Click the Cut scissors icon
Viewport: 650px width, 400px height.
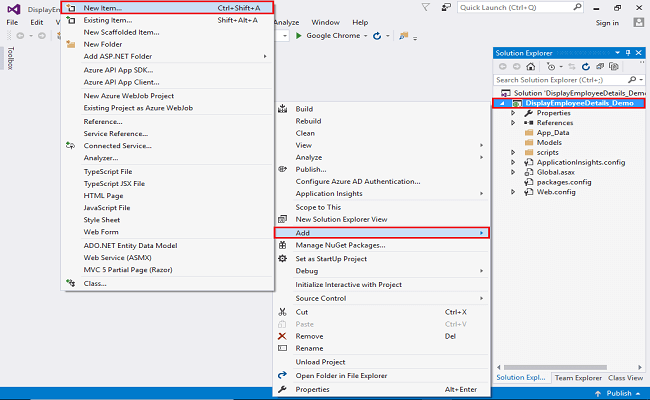pos(282,312)
